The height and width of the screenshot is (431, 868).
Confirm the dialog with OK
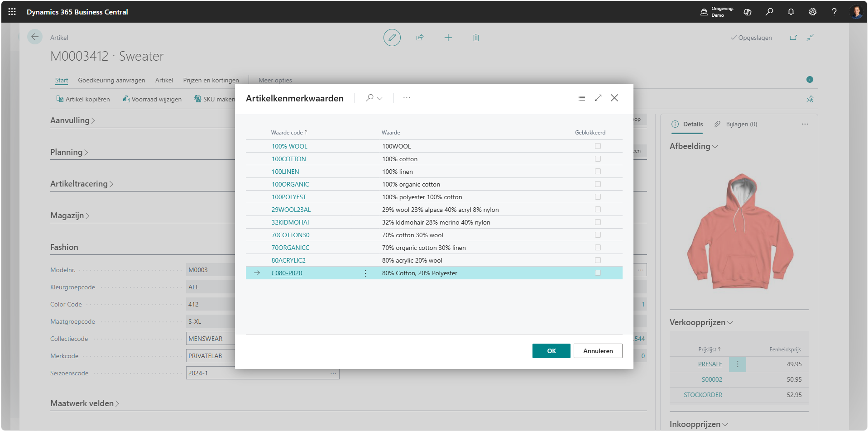551,351
